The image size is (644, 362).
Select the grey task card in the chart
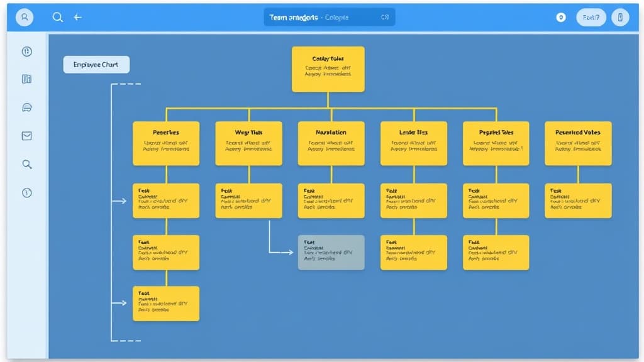(331, 253)
